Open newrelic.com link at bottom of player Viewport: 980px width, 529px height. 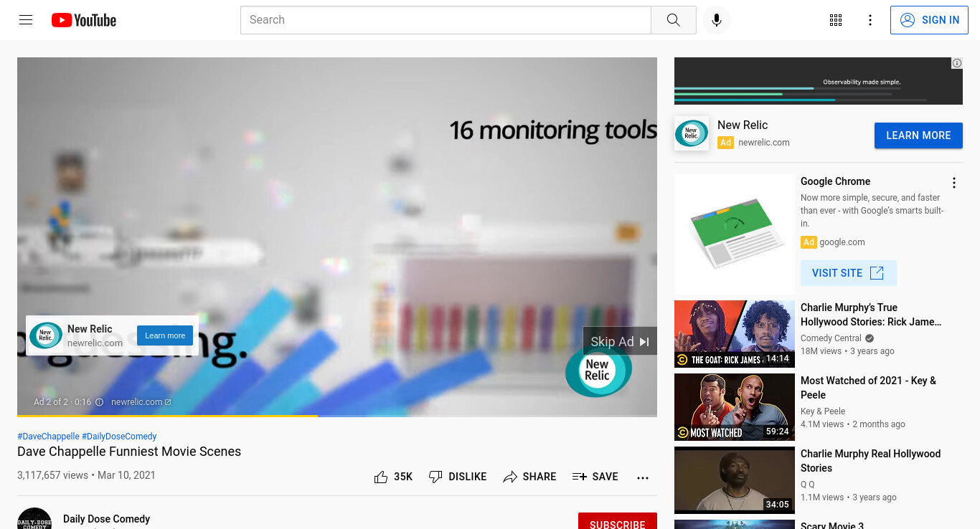point(141,402)
